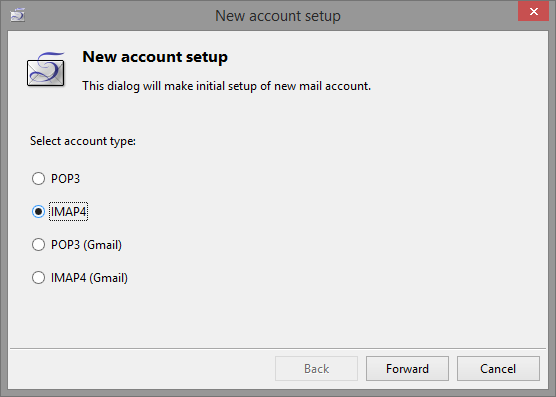Click the dialog description sentence
The width and height of the screenshot is (556, 397).
pyautogui.click(x=227, y=86)
